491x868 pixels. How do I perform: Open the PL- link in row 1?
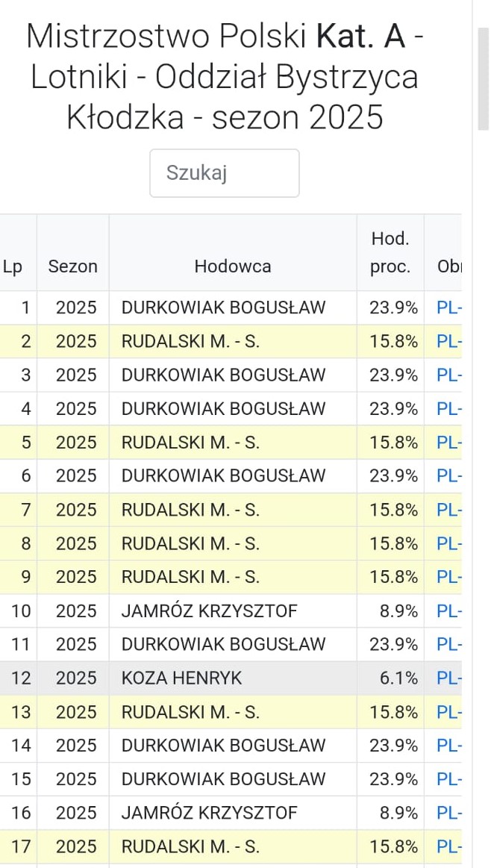448,307
